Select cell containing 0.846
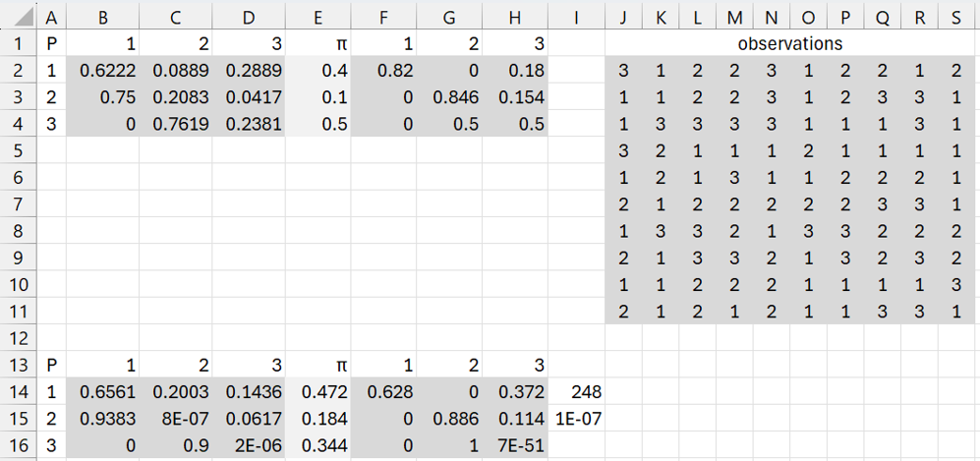Image resolution: width=980 pixels, height=461 pixels. click(449, 97)
